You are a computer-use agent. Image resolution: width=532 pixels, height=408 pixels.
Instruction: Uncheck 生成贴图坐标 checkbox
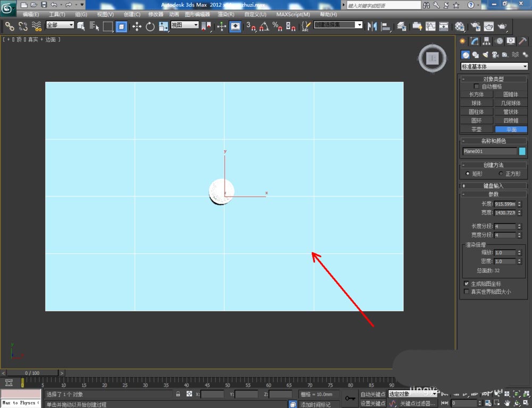467,284
